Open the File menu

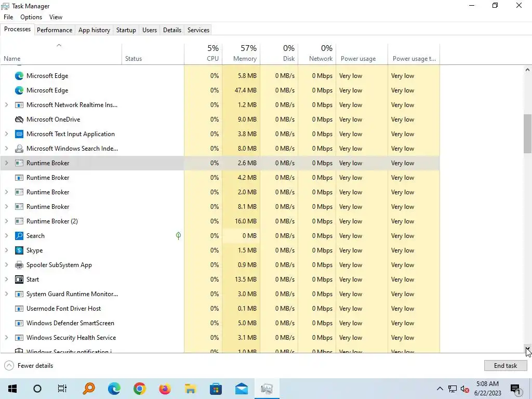(x=8, y=17)
